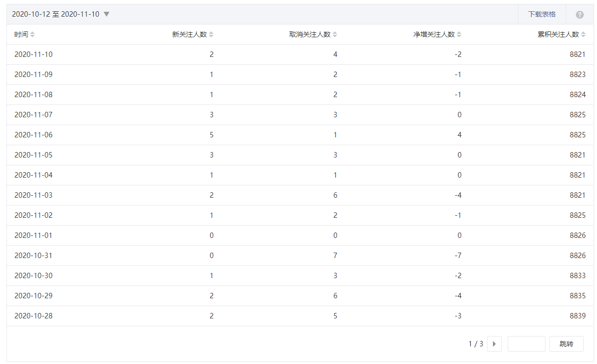Select the 2020-11-10 date cell
Viewport: 597px width, 364px height.
33,54
